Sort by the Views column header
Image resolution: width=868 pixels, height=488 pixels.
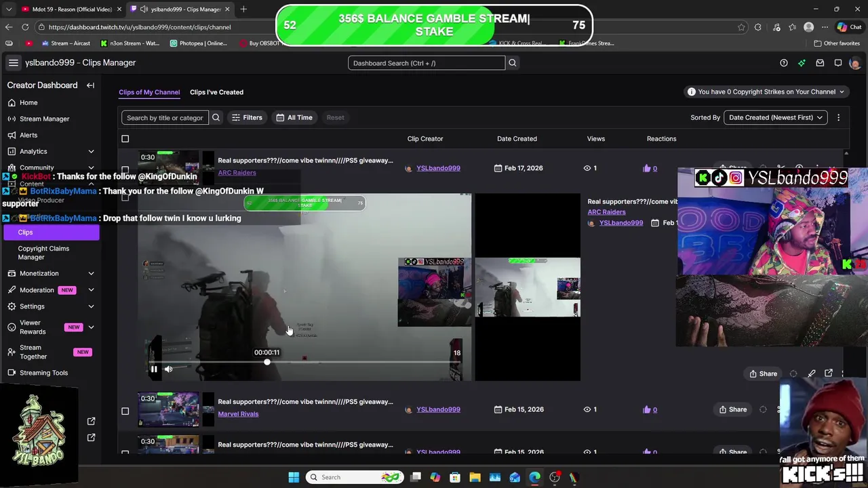(x=595, y=139)
